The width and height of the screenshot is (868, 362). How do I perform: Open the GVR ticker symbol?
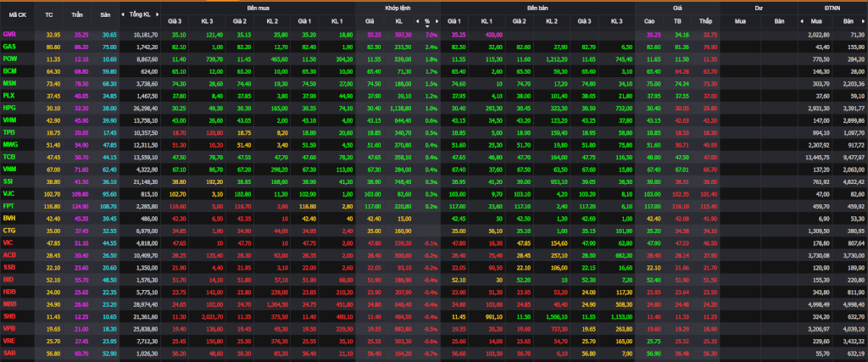[9, 34]
